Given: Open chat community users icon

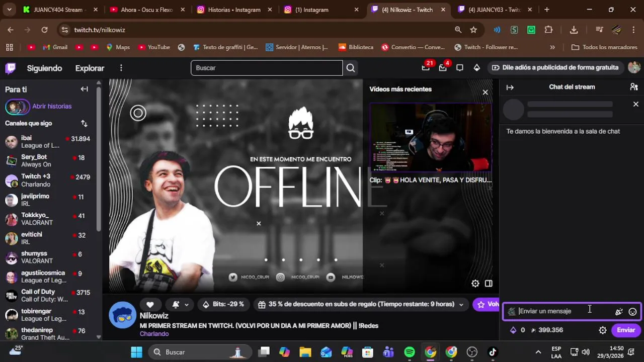Looking at the screenshot, I should pyautogui.click(x=634, y=87).
